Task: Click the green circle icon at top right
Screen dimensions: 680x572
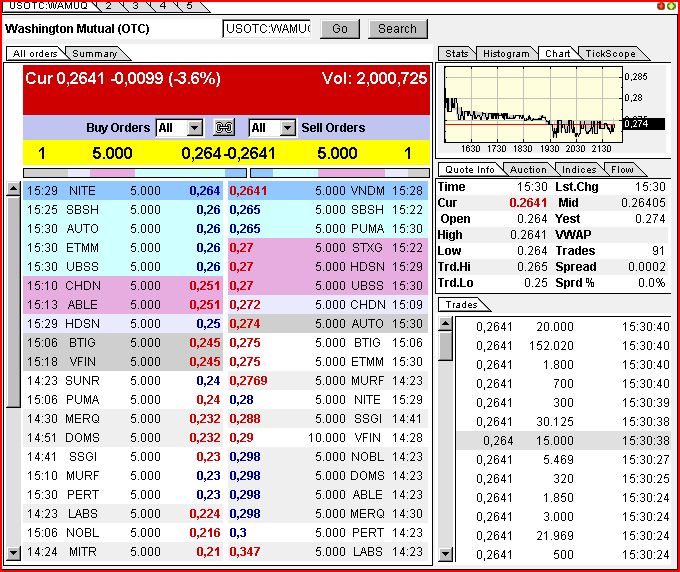Action: pyautogui.click(x=671, y=6)
